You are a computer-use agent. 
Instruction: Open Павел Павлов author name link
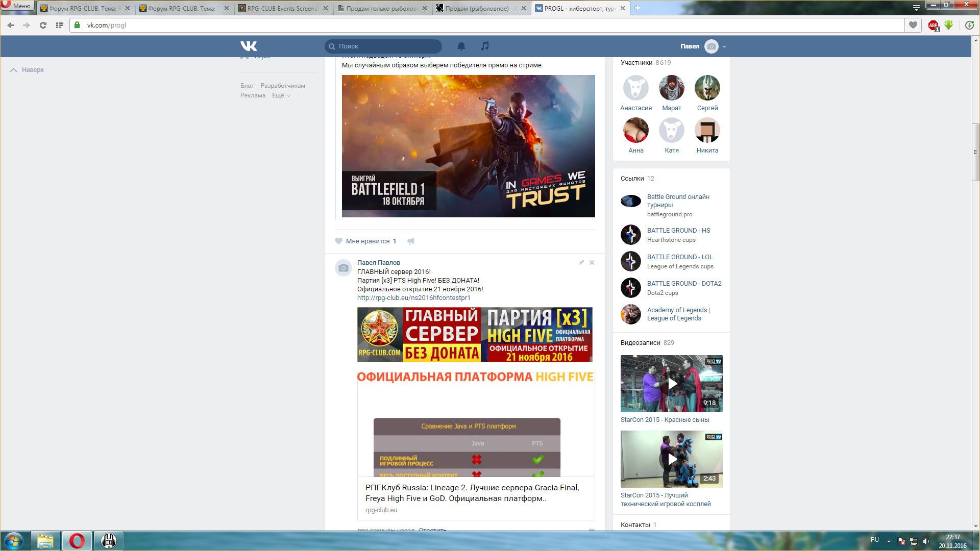point(379,263)
